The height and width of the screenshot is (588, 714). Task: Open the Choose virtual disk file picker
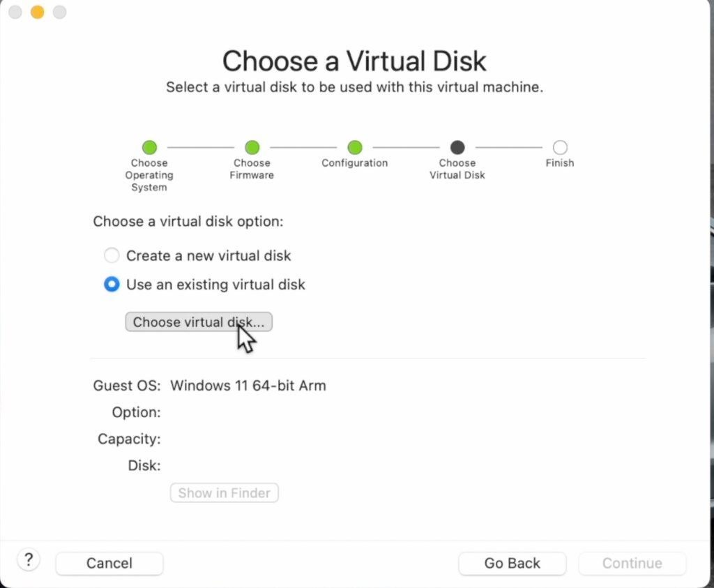(x=199, y=322)
